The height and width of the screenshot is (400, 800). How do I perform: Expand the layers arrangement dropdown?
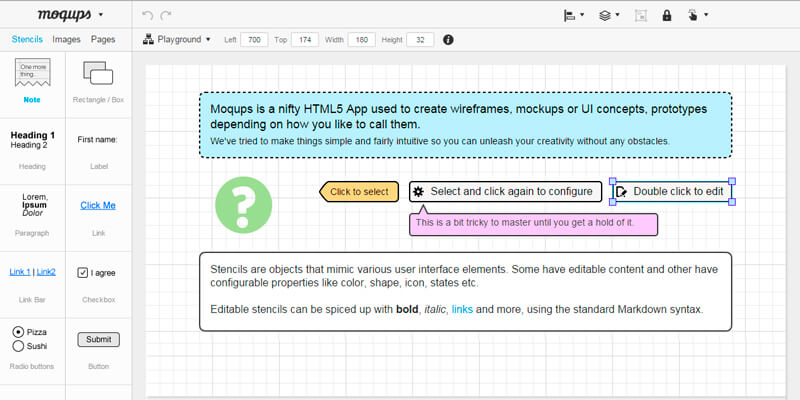(608, 15)
